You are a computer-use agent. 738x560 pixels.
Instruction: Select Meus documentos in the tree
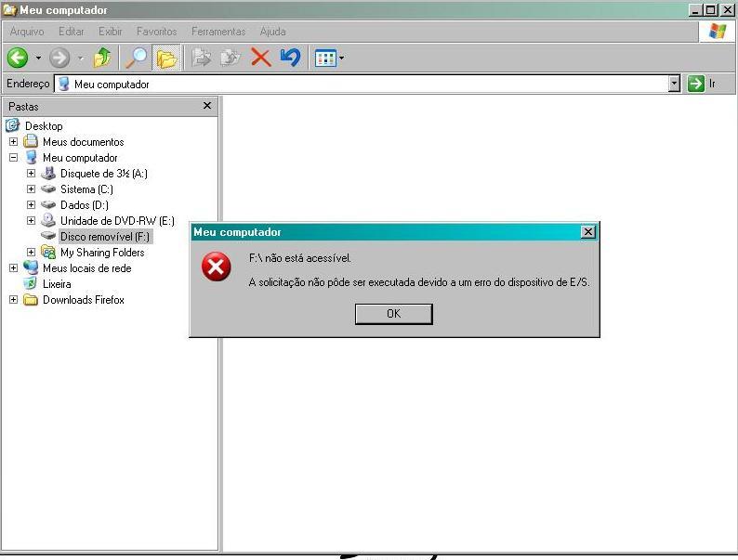point(84,142)
